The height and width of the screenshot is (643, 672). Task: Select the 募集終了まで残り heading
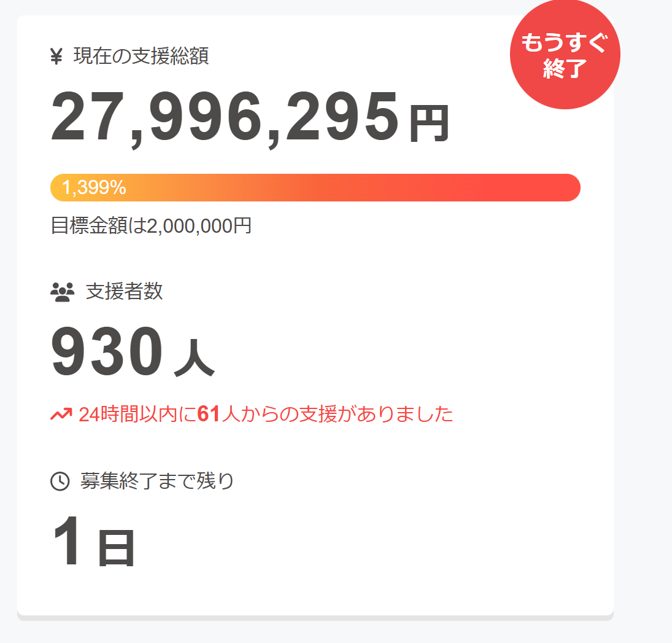157,481
